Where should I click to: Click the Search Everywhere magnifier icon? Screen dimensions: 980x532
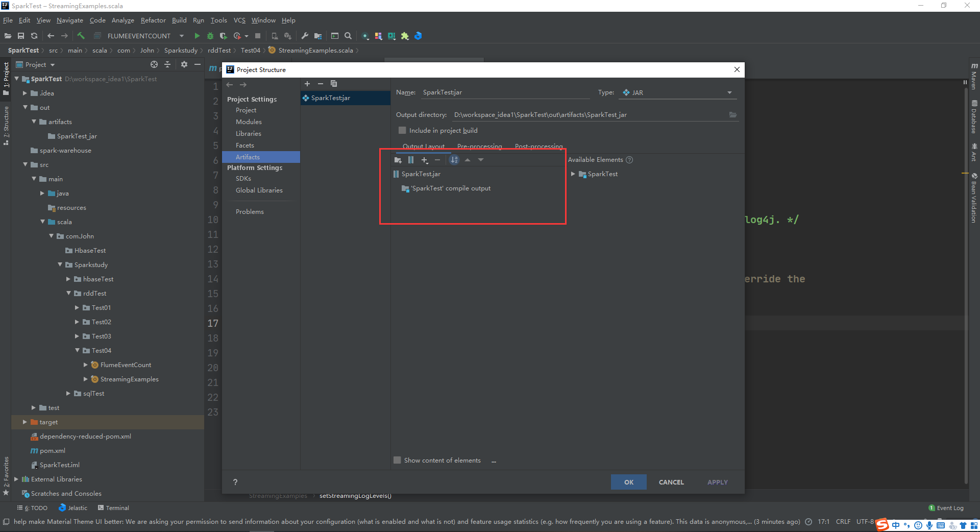348,36
